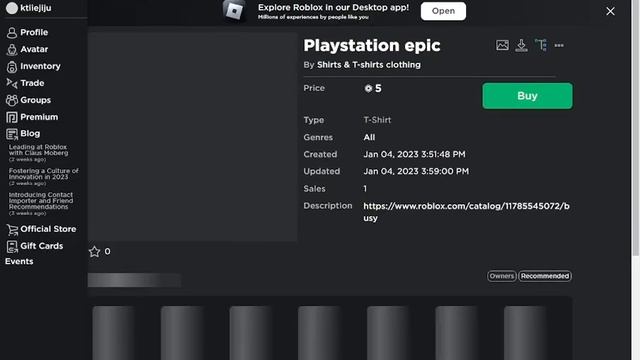Open the Official Store cart icon
This screenshot has width=640, height=360.
click(12, 230)
